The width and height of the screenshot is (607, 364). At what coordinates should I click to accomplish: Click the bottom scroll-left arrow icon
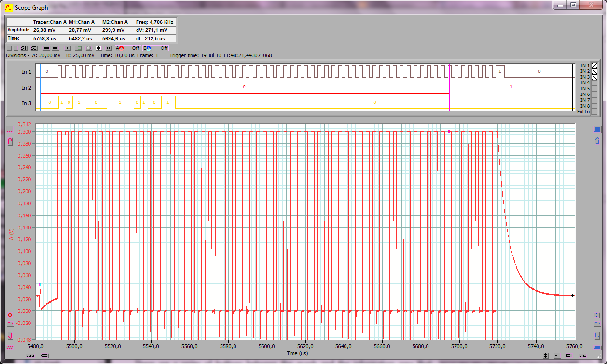(45, 356)
